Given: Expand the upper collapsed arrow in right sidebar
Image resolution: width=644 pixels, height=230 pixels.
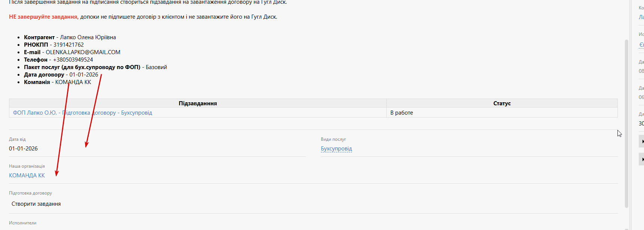Looking at the screenshot, I should click(642, 142).
